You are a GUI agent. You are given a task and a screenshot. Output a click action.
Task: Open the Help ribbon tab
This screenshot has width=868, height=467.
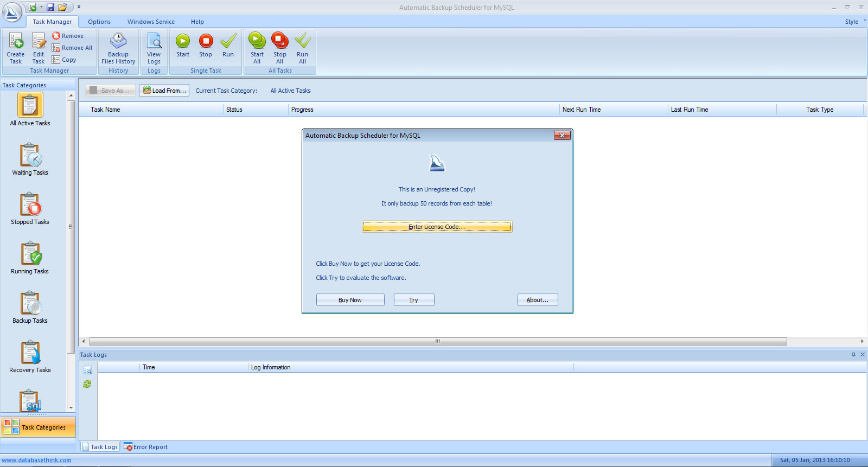[x=197, y=22]
